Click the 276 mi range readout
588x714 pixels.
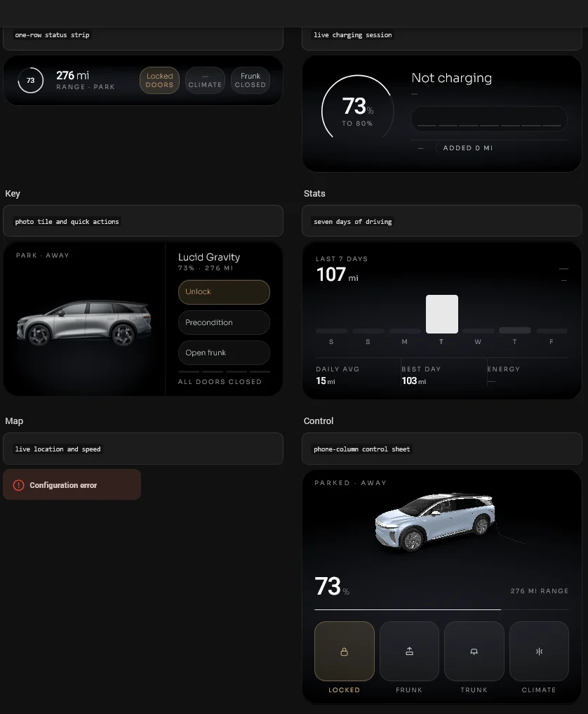(73, 76)
